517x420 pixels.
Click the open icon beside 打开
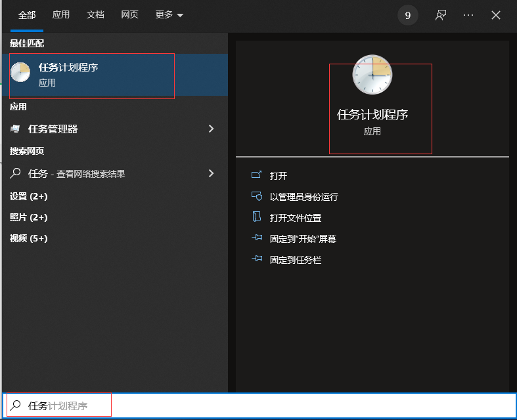coord(256,175)
